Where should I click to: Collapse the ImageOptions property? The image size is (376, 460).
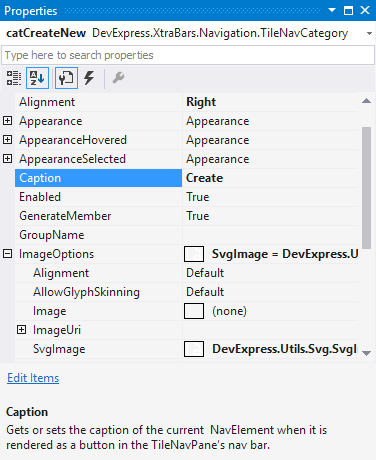[7, 254]
